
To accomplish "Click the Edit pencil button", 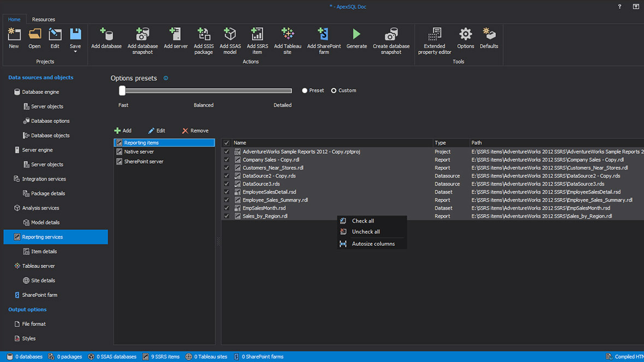I will coord(156,130).
